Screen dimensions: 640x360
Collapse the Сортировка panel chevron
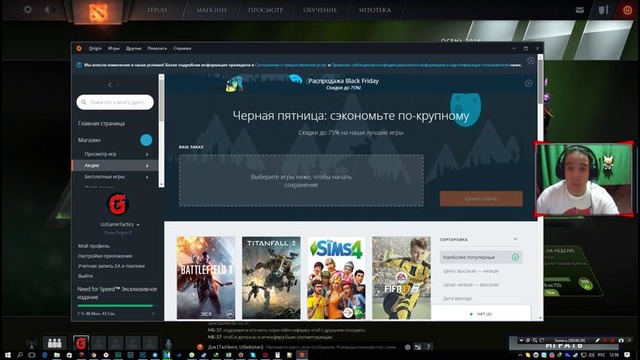point(516,239)
